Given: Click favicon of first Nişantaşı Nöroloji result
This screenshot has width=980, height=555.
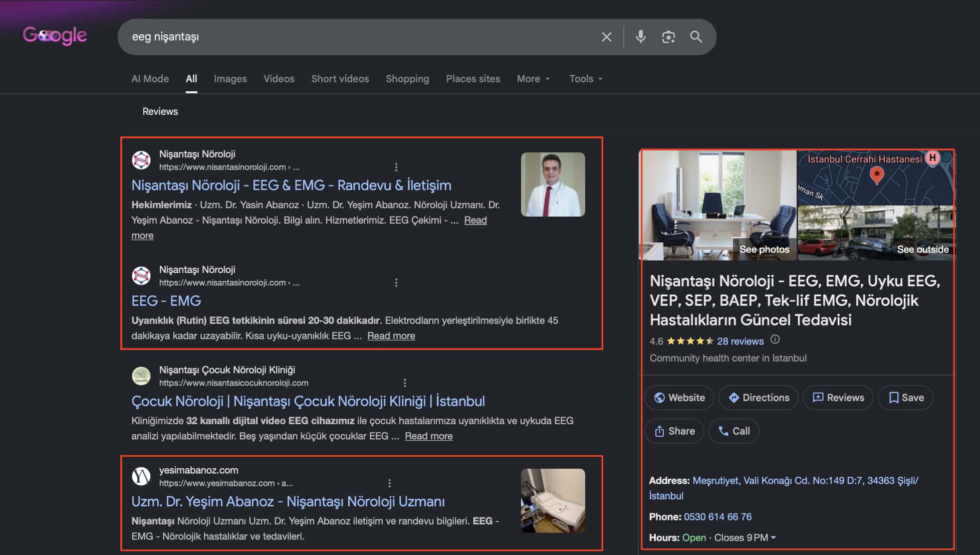Looking at the screenshot, I should [141, 160].
